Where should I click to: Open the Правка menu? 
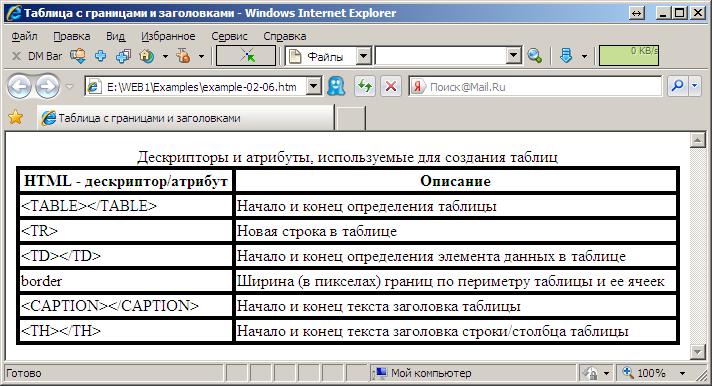[x=71, y=36]
